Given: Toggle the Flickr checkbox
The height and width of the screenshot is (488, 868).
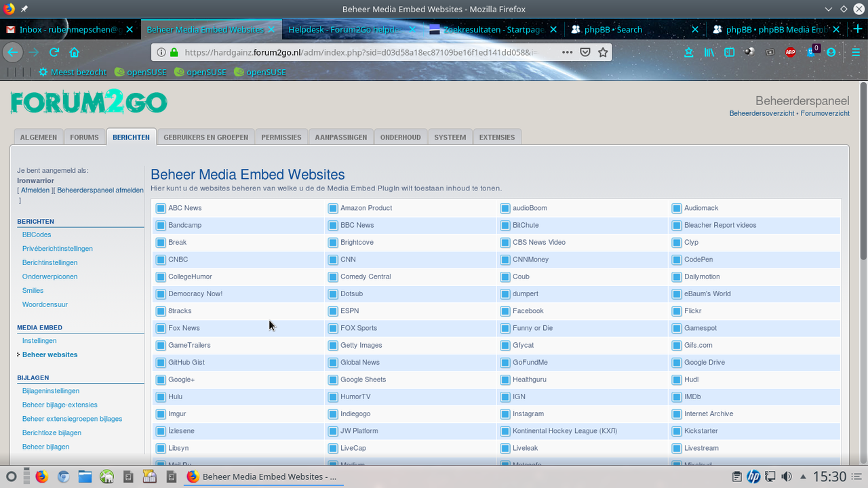Looking at the screenshot, I should (x=677, y=311).
